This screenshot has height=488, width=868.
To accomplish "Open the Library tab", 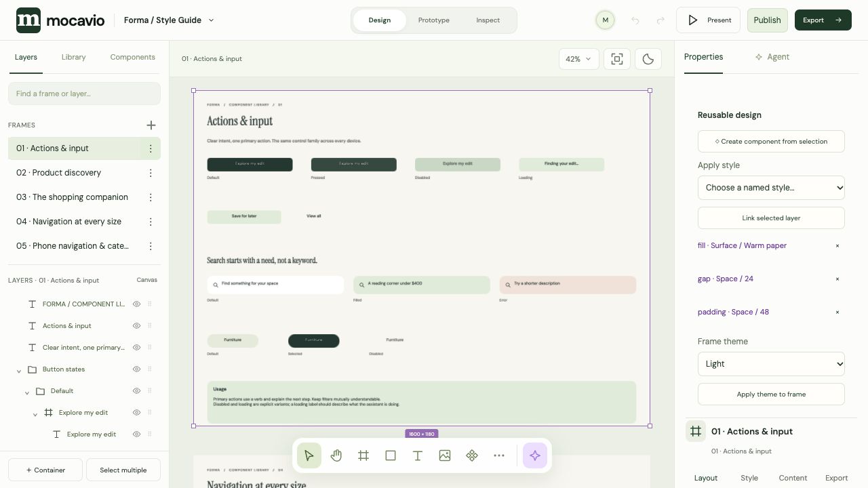I will click(x=73, y=57).
